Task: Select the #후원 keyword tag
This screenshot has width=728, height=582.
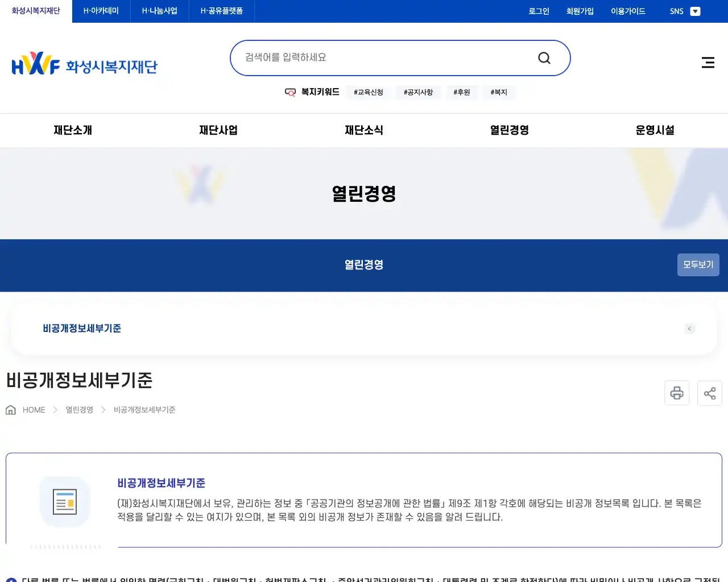Action: click(x=461, y=92)
